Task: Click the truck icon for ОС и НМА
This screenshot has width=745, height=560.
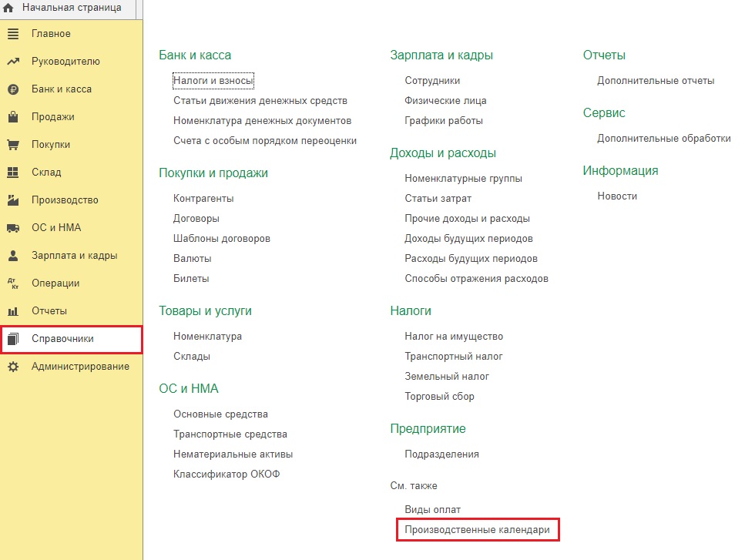Action: pos(13,227)
